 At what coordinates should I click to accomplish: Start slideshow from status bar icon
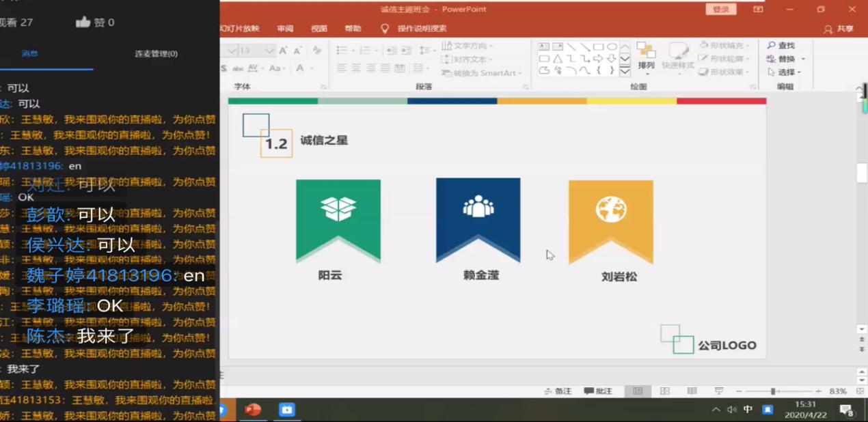718,391
